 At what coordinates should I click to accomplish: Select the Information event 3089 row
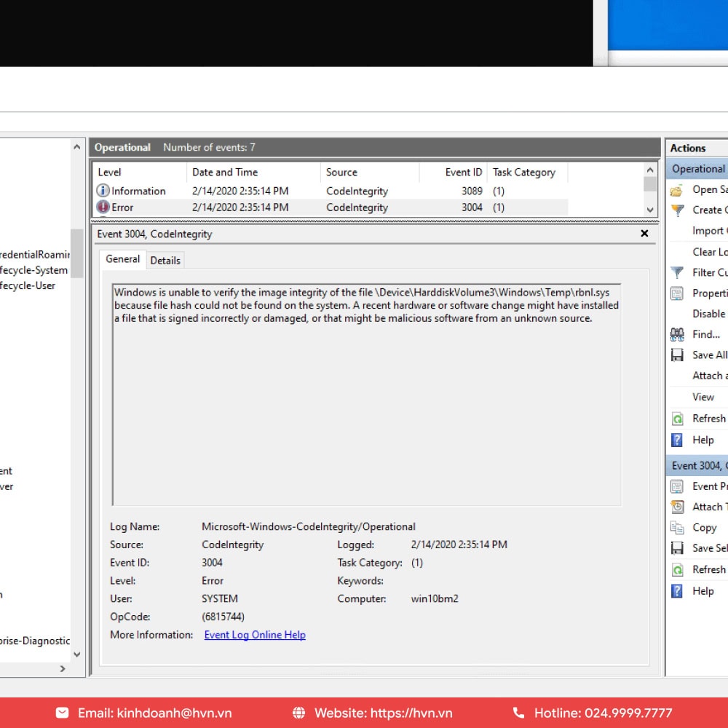[331, 191]
